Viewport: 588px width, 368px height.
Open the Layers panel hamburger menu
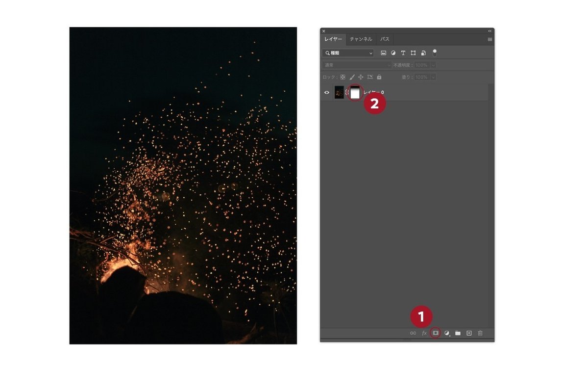[490, 39]
